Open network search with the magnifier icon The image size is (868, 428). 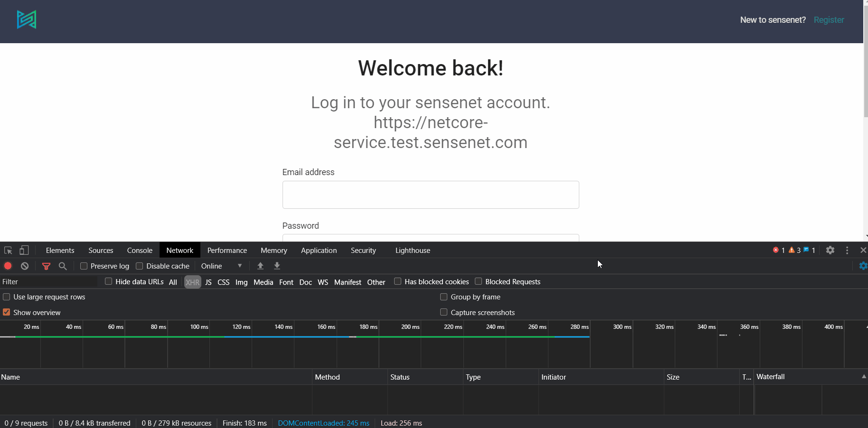[63, 266]
